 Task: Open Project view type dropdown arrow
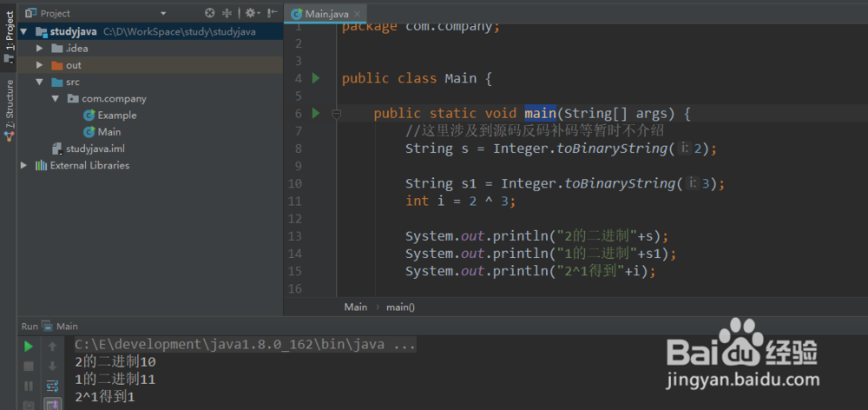tap(163, 13)
